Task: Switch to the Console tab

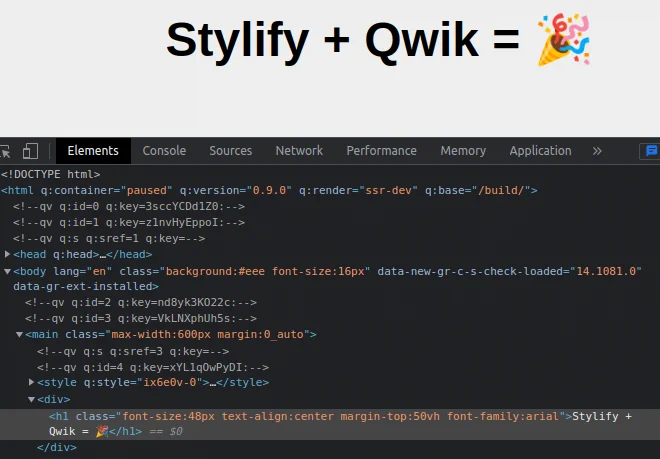Action: coord(164,151)
